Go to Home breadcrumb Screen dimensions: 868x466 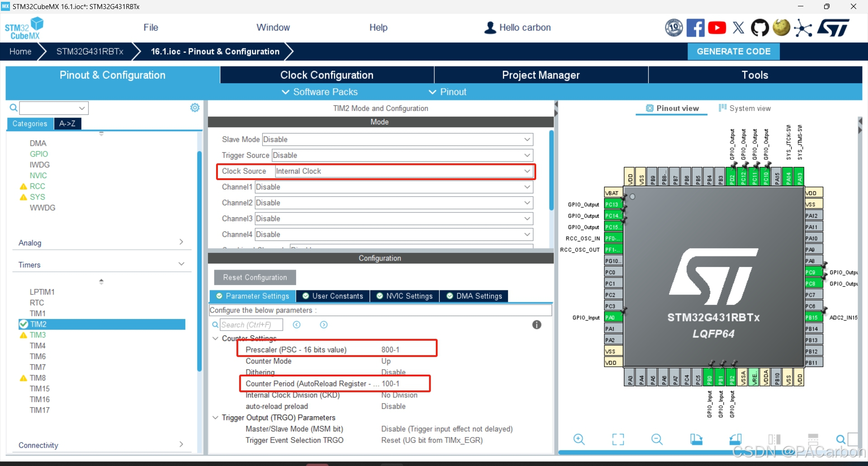pos(21,52)
